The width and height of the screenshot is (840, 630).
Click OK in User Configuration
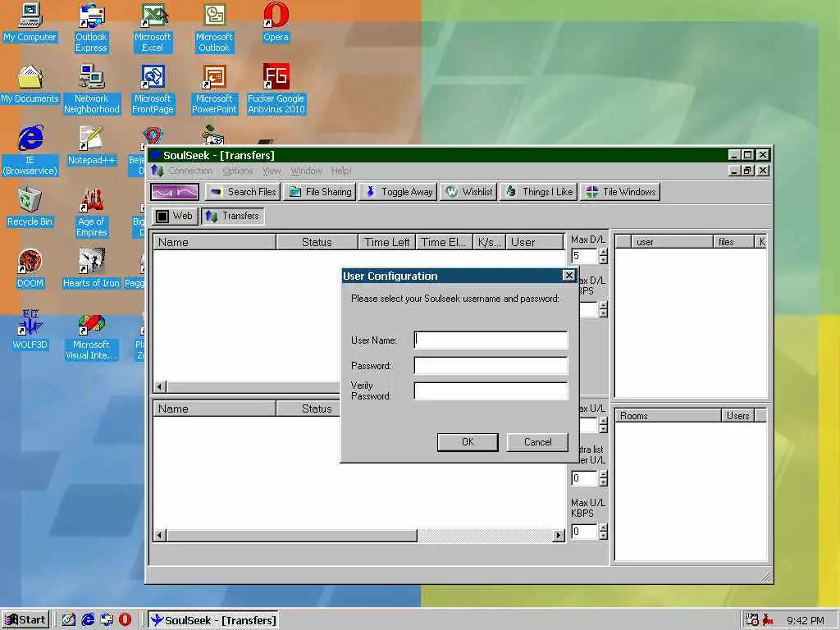click(468, 442)
